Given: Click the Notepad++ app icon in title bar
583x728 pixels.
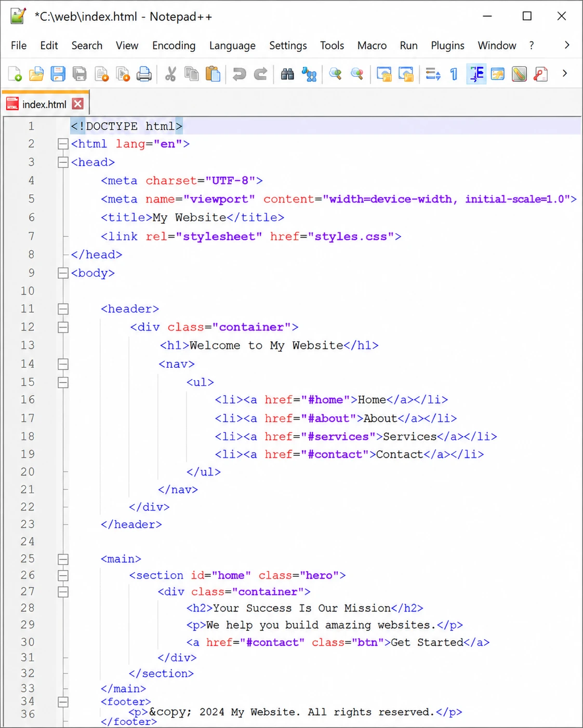Looking at the screenshot, I should (18, 16).
